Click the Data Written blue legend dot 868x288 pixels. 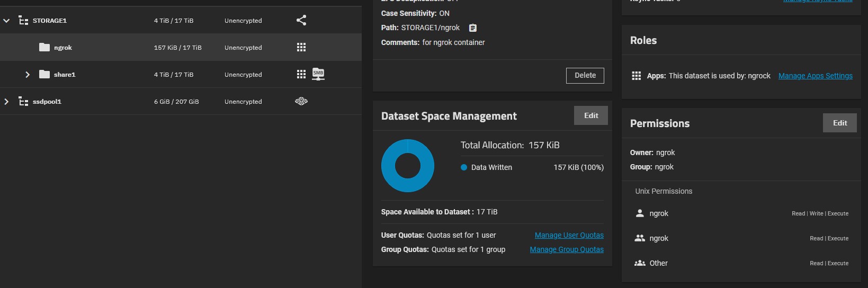coord(464,167)
